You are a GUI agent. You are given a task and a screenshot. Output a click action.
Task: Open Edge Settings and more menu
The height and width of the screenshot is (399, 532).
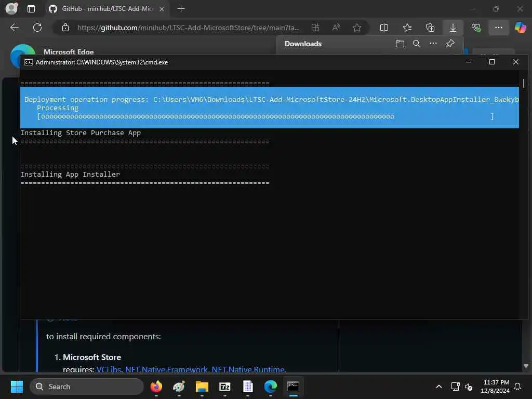[498, 28]
